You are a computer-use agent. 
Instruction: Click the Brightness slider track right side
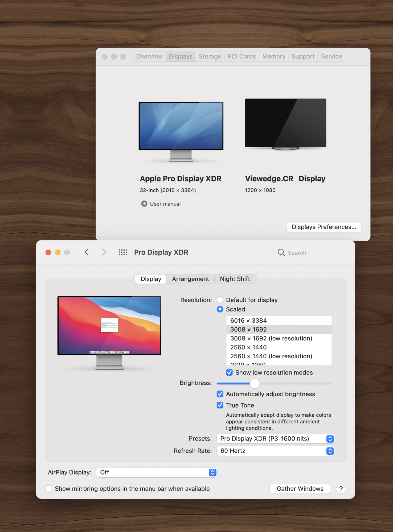point(296,383)
